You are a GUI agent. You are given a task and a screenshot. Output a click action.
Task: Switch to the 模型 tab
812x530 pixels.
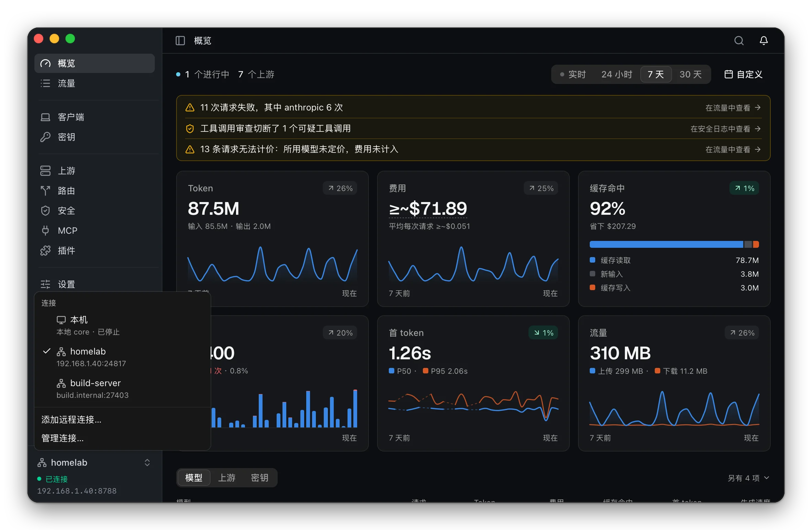[194, 478]
